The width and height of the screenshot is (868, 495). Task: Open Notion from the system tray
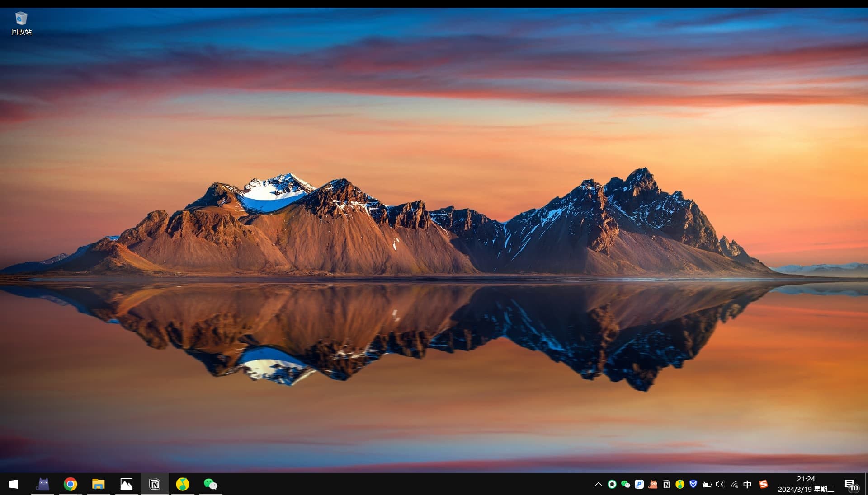tap(666, 484)
